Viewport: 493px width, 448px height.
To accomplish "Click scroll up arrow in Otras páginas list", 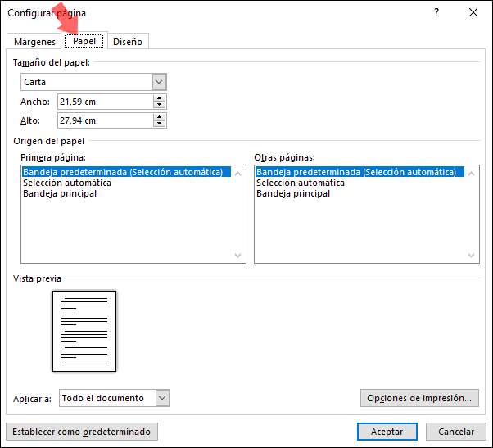I will pos(472,174).
